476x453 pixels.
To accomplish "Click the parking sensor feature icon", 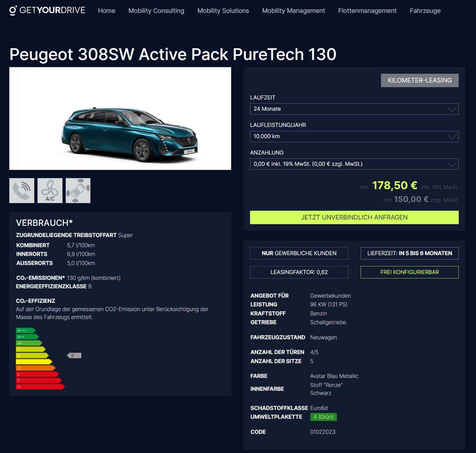I will click(x=78, y=190).
